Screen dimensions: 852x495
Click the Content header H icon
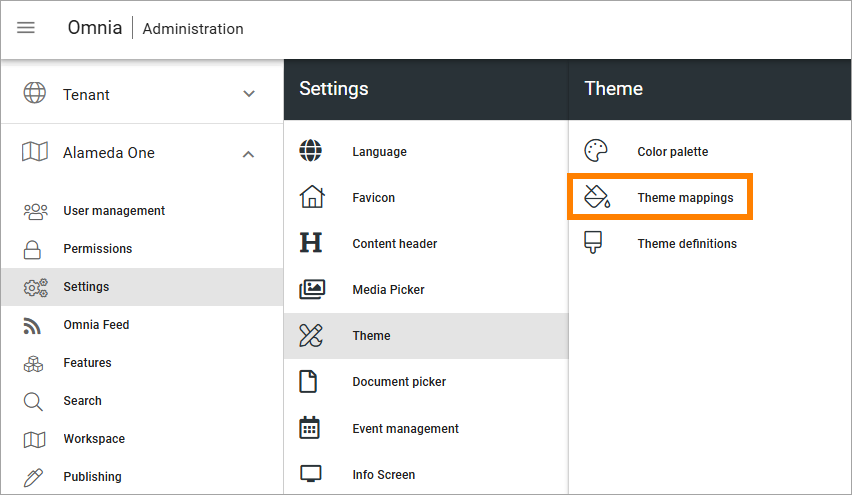point(311,242)
